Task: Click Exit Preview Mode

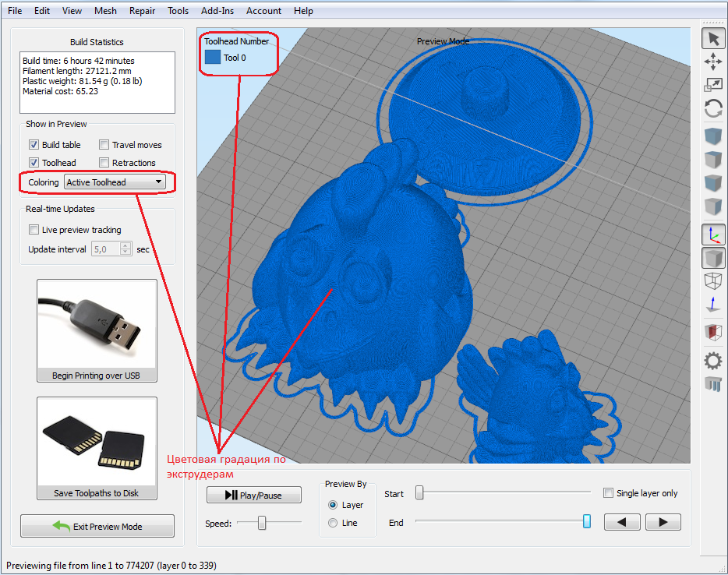Action: coord(97,526)
